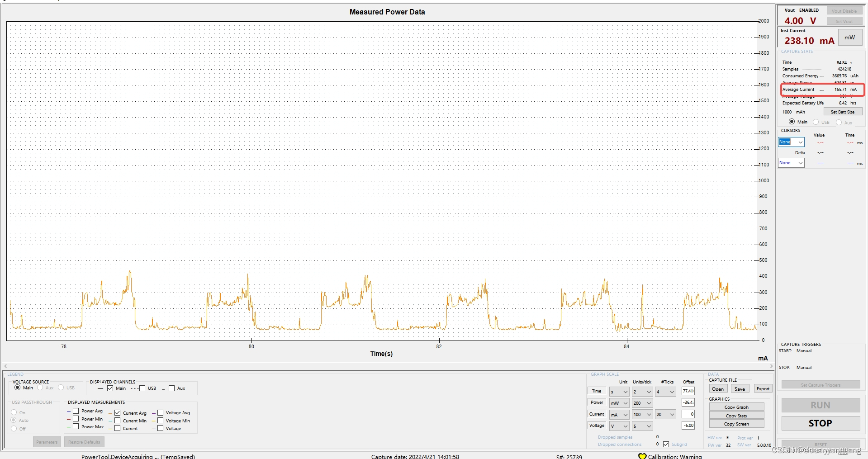Open first cursor dropdown set to None

pos(791,142)
